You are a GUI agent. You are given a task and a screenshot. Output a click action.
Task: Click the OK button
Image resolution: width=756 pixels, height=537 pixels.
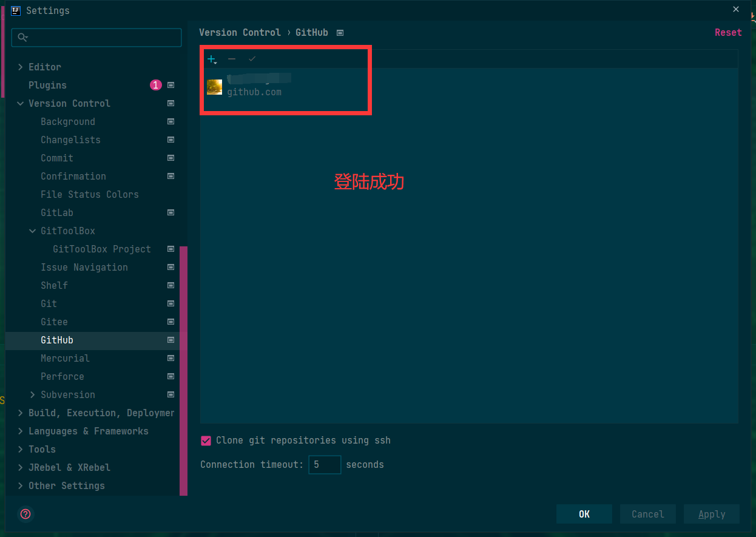(584, 514)
